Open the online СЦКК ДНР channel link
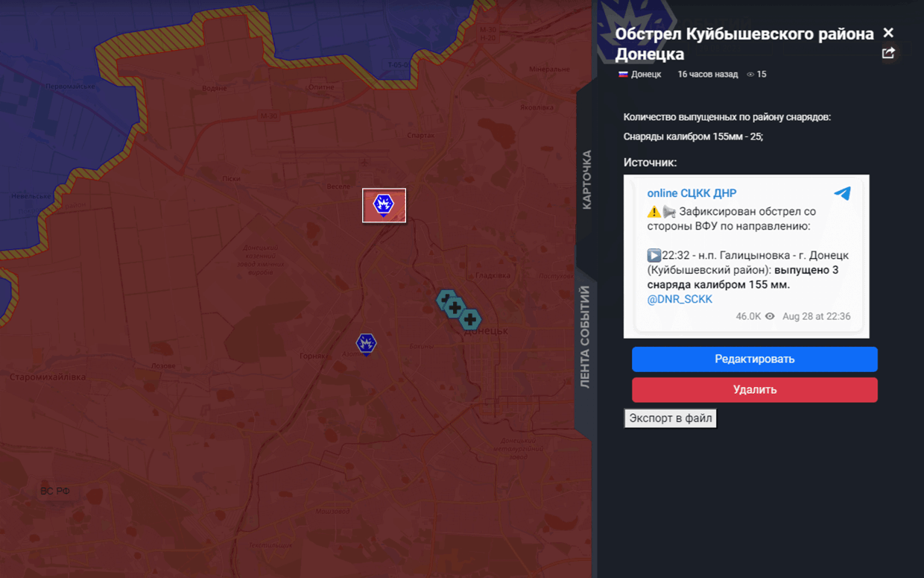This screenshot has height=578, width=924. coord(692,193)
